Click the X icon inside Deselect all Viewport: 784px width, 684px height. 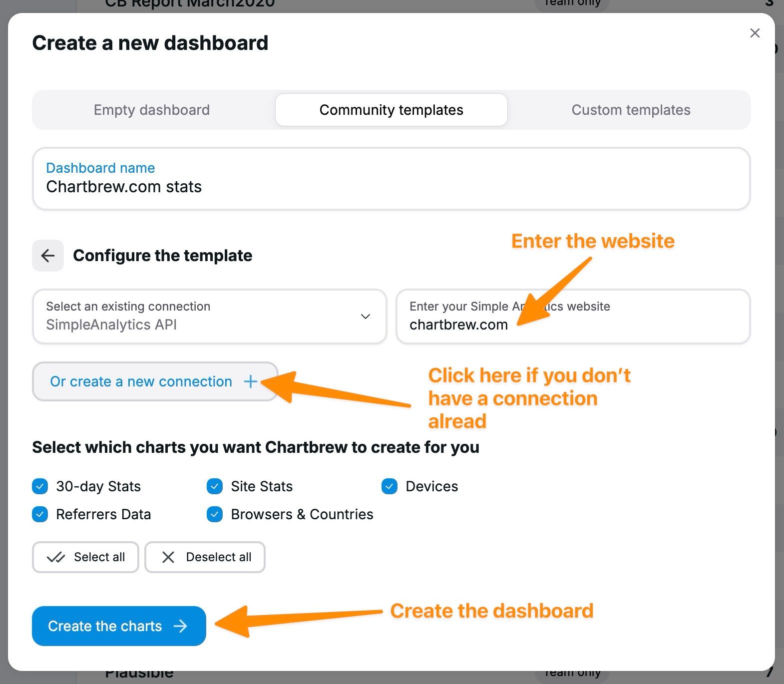(x=168, y=557)
